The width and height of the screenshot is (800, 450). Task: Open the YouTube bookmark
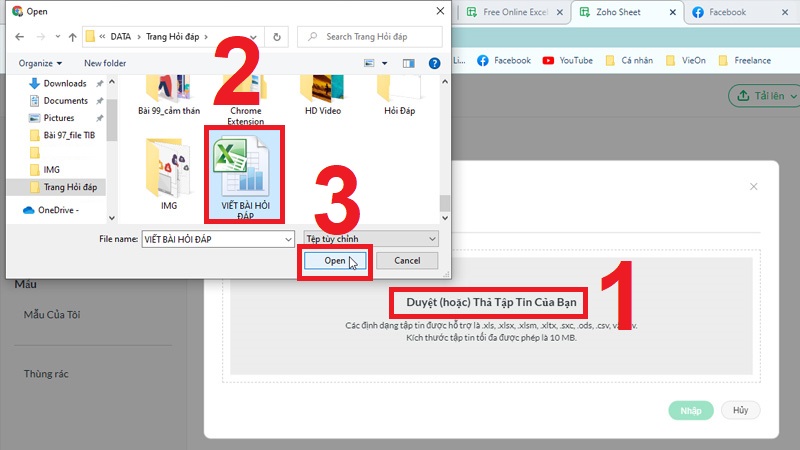pyautogui.click(x=567, y=60)
